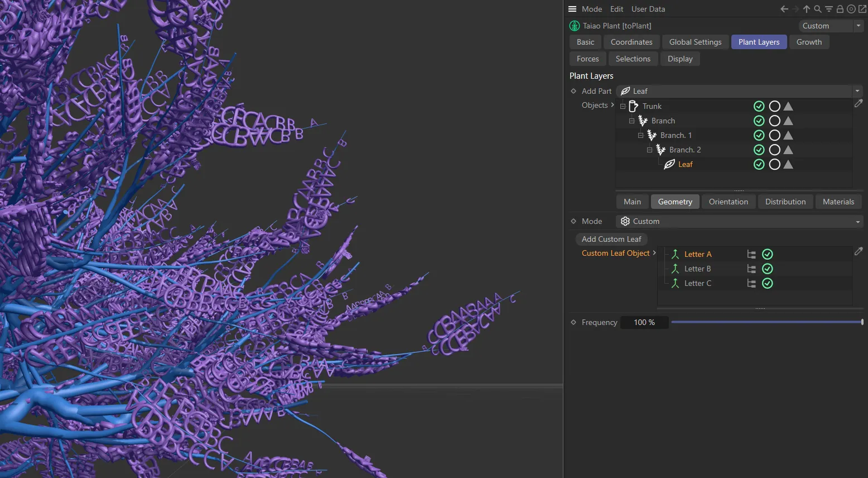Click the Frequency 100% value field
This screenshot has height=478, width=868.
(x=644, y=322)
